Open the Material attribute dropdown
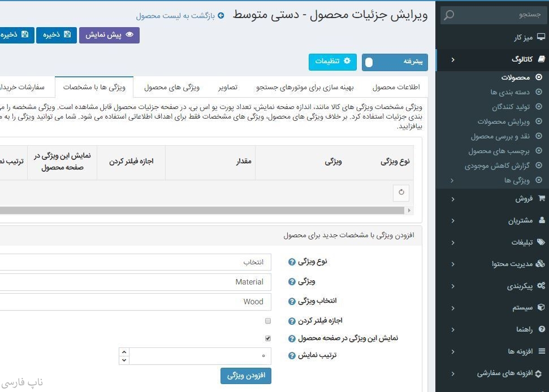The image size is (549, 392). coord(136,282)
